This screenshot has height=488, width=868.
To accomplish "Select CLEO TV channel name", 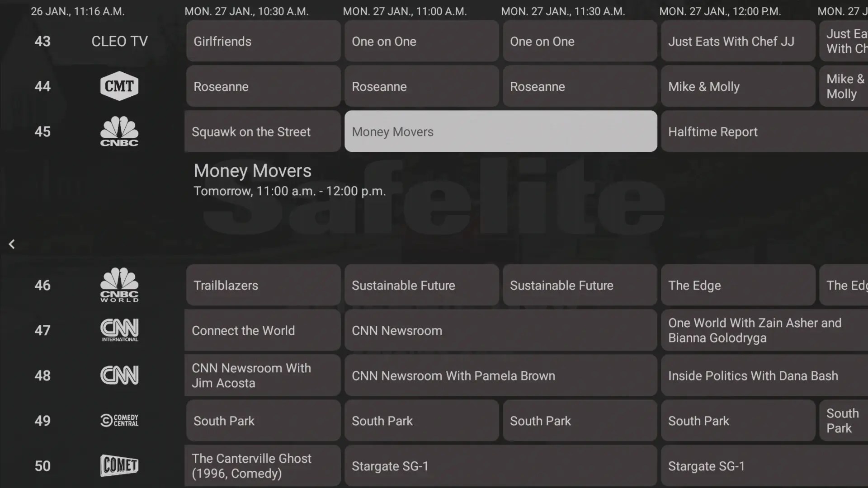I will coord(119,41).
